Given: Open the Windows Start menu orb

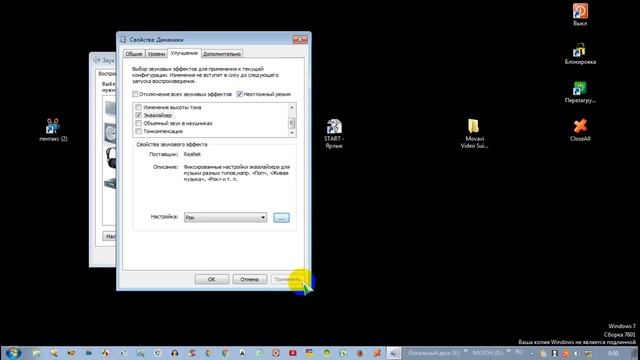Looking at the screenshot, I should [13, 353].
